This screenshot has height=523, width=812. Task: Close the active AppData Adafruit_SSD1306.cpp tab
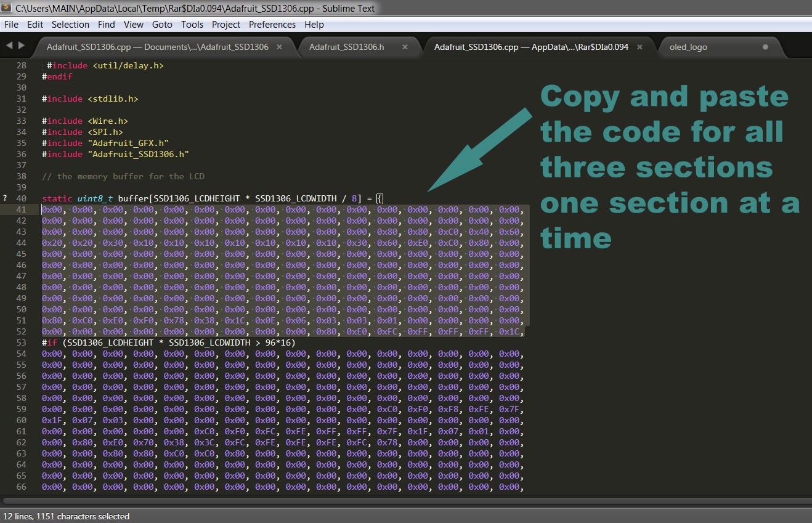[x=639, y=47]
